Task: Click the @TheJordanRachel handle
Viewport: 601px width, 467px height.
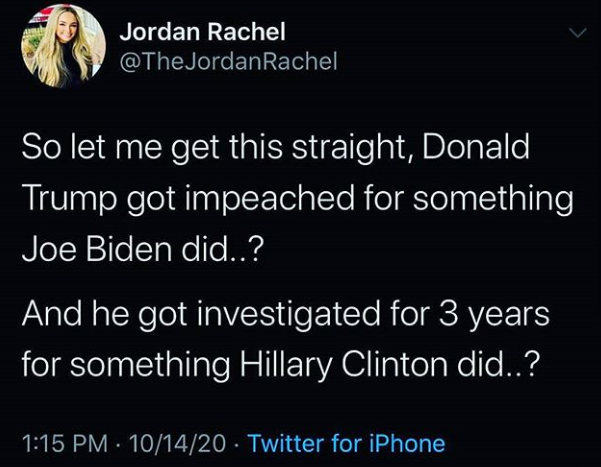Action: tap(228, 62)
